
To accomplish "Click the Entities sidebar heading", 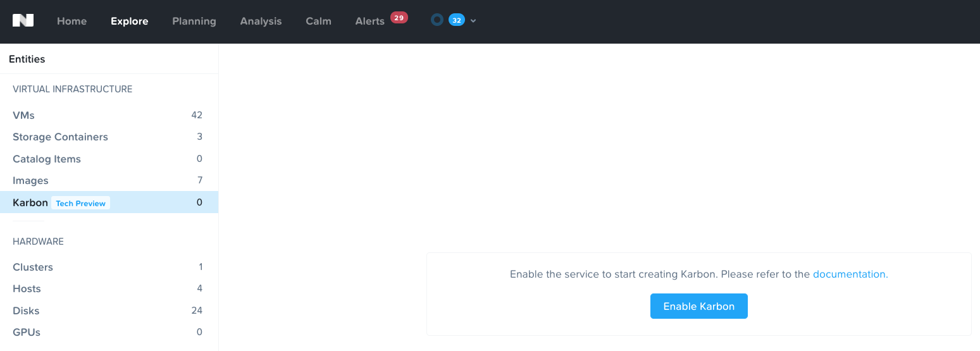I will tap(27, 59).
